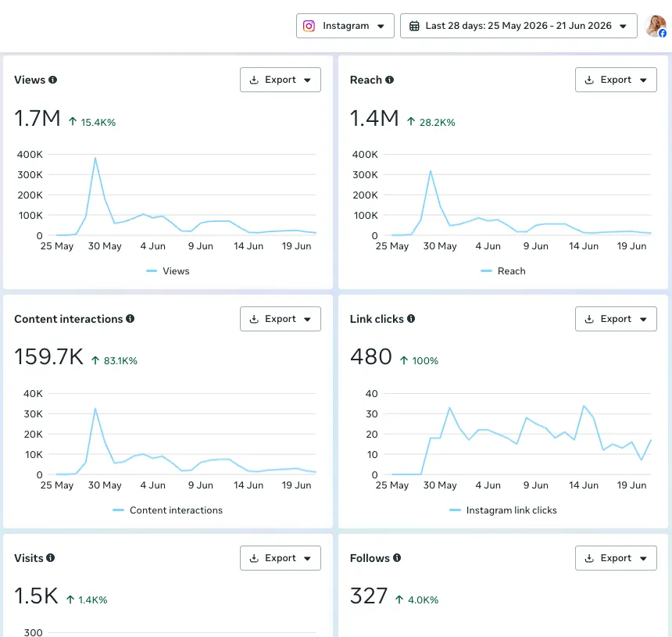Export the Content interactions data

tap(281, 319)
